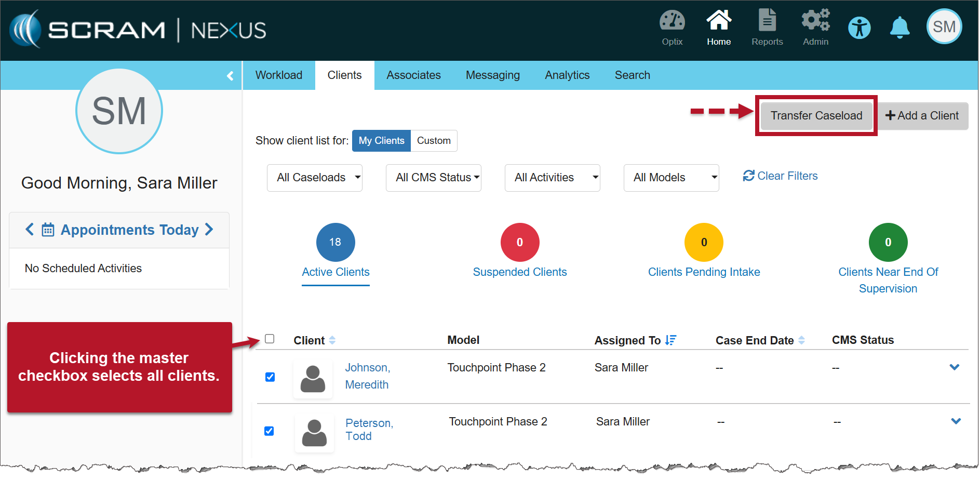980x480 pixels.
Task: Expand Meredith Johnson's row chevron
Action: (x=954, y=367)
